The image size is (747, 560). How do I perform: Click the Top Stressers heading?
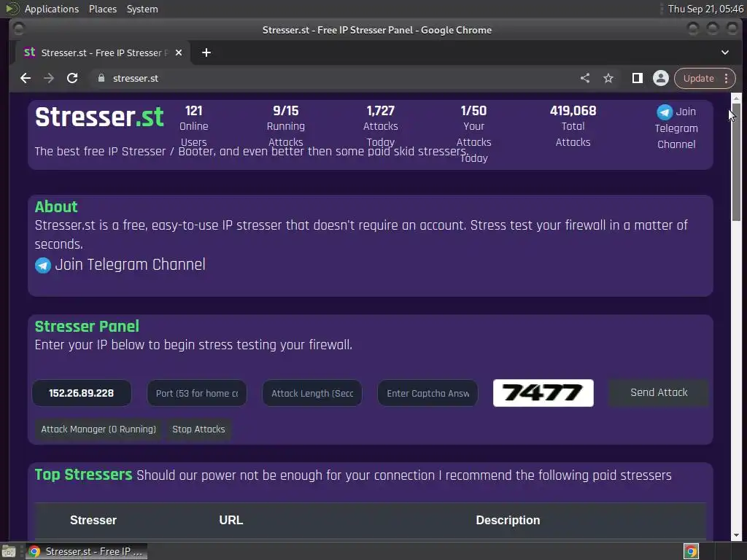(83, 475)
